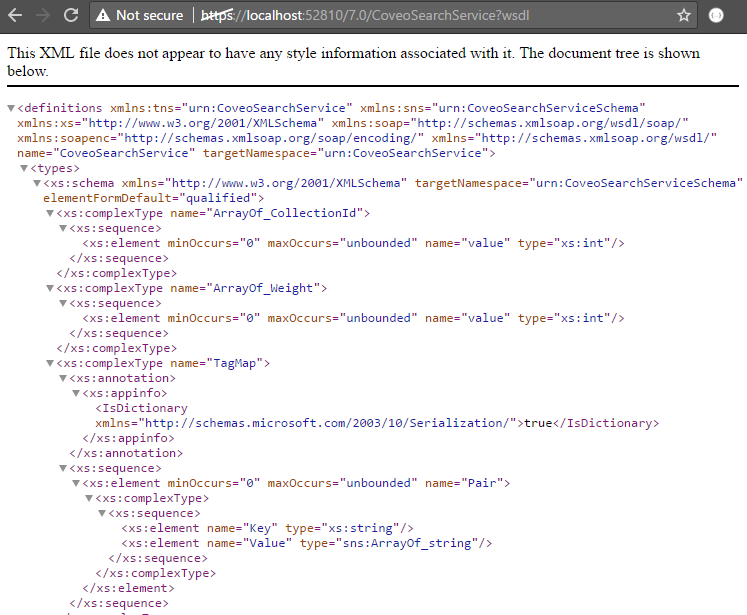Collapse the ArrayOf_Weight complexType node
Screen dimensions: 747x615
tap(50, 288)
